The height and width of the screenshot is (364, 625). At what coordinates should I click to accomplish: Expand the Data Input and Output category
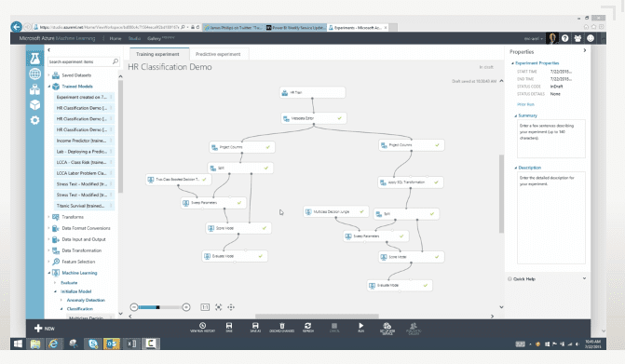click(49, 239)
